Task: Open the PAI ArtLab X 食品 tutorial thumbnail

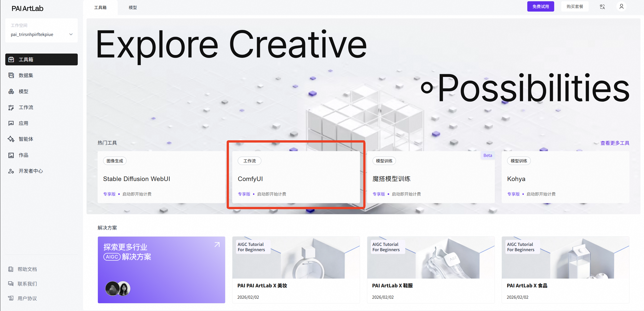Action: [x=566, y=257]
